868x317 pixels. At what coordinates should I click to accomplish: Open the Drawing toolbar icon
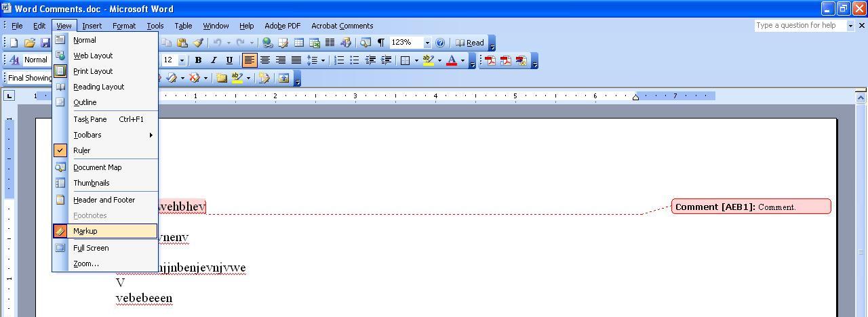pos(346,43)
